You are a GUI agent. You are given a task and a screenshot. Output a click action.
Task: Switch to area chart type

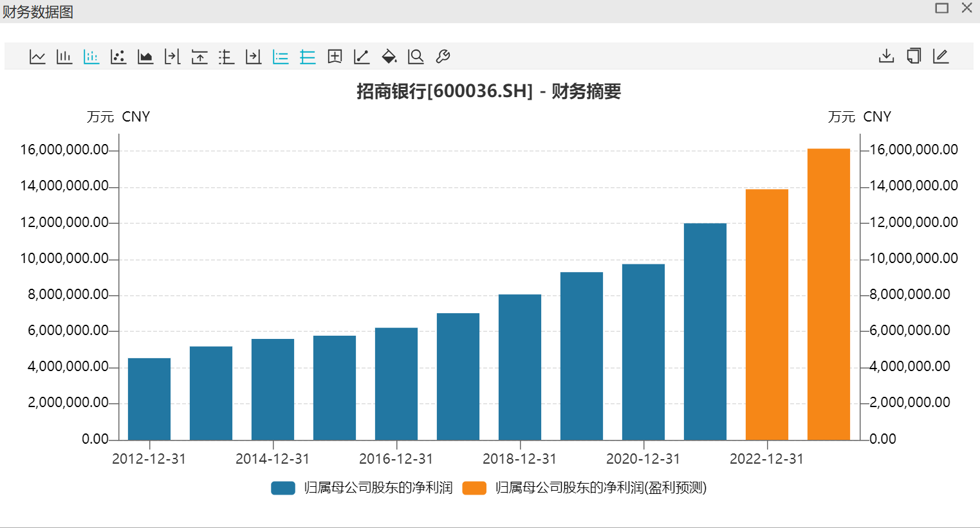pos(145,57)
